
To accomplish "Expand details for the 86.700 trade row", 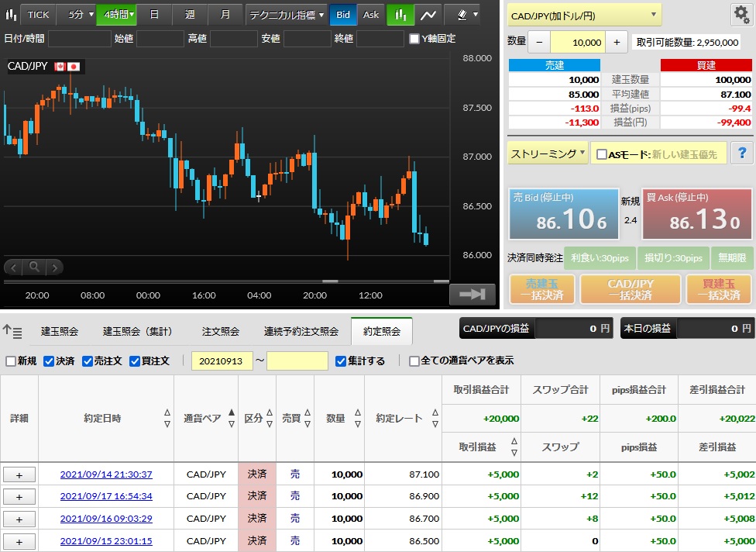I will pyautogui.click(x=19, y=519).
